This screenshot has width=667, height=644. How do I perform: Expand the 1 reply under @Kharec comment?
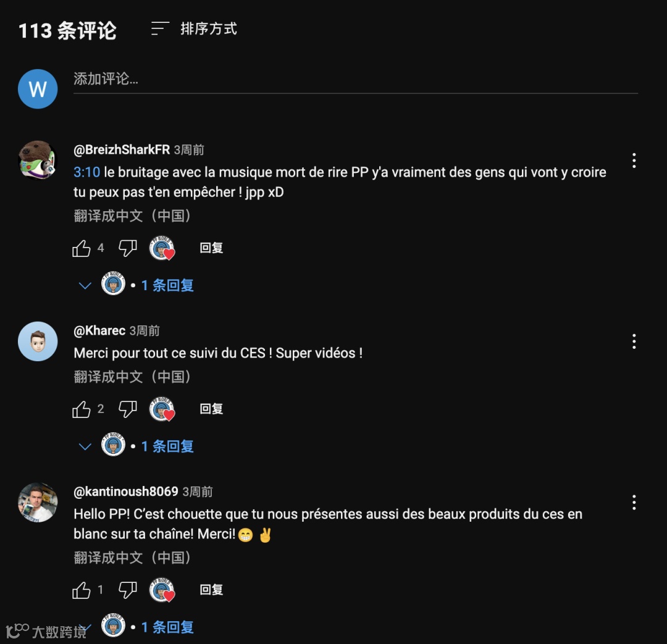tap(136, 446)
